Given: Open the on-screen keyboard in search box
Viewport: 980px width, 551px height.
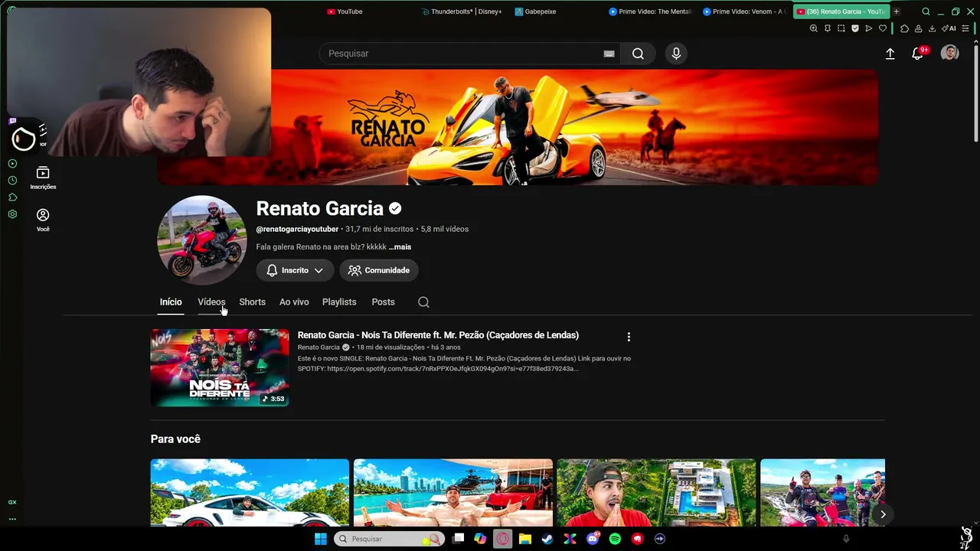Looking at the screenshot, I should coord(609,54).
